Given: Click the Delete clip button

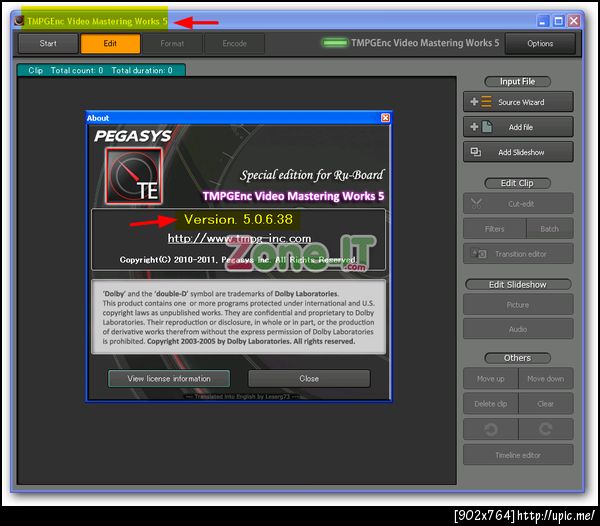Looking at the screenshot, I should [x=491, y=404].
